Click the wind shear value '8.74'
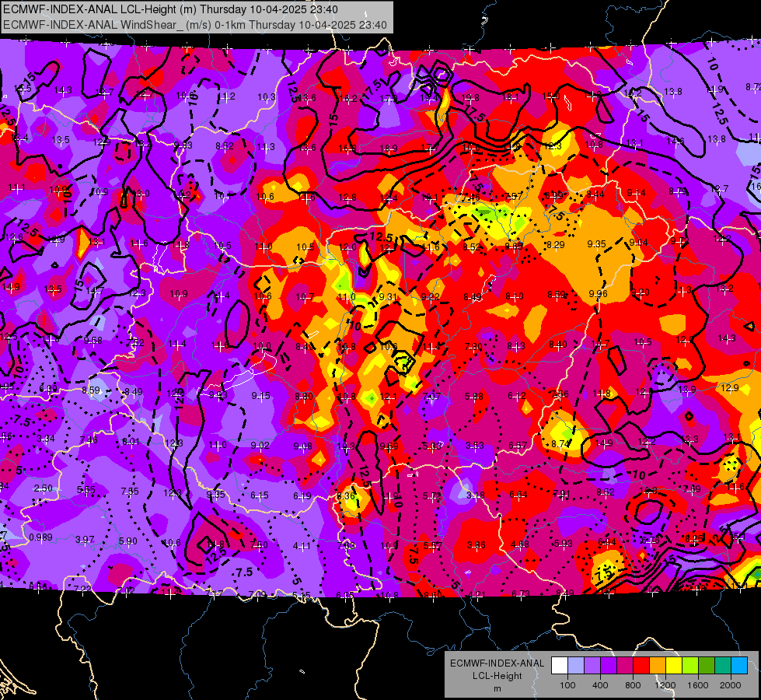Screen dimensions: 761x700 pos(560,443)
